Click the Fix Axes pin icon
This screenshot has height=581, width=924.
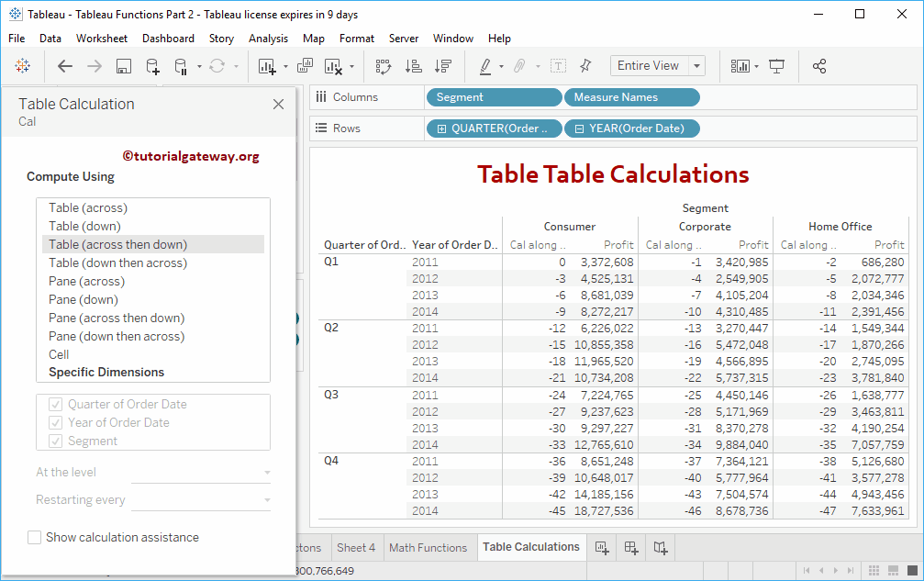pyautogui.click(x=586, y=66)
